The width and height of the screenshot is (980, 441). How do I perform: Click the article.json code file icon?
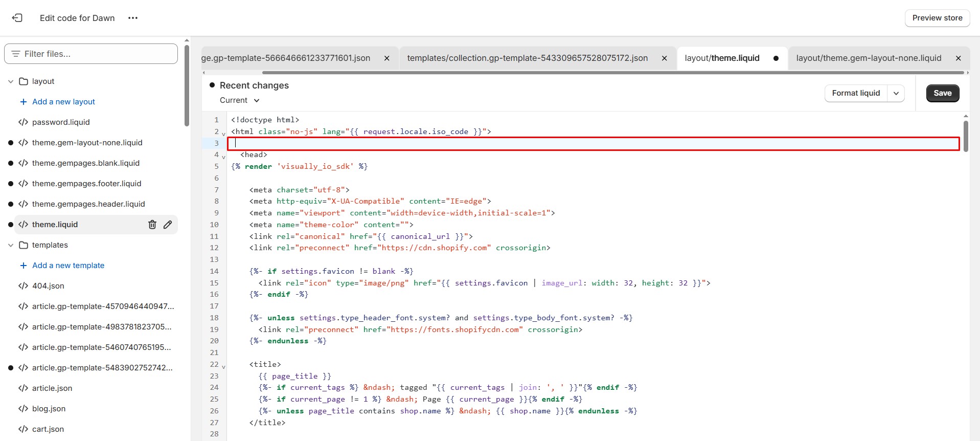click(x=23, y=388)
